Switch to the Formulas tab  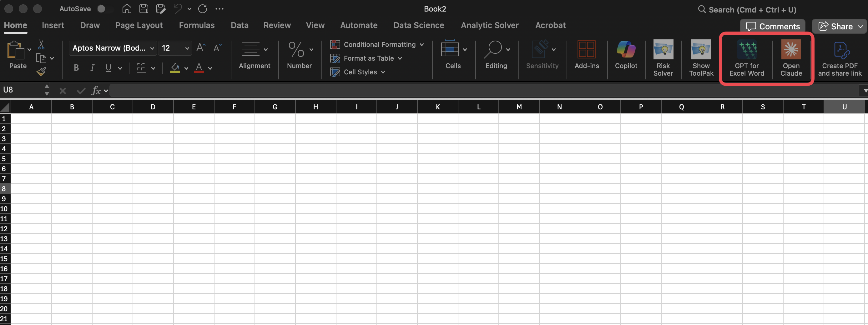tap(196, 25)
